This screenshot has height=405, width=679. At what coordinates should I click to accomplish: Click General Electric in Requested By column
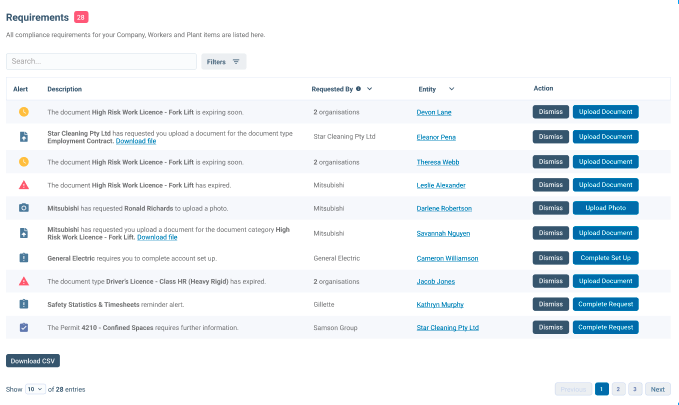337,258
